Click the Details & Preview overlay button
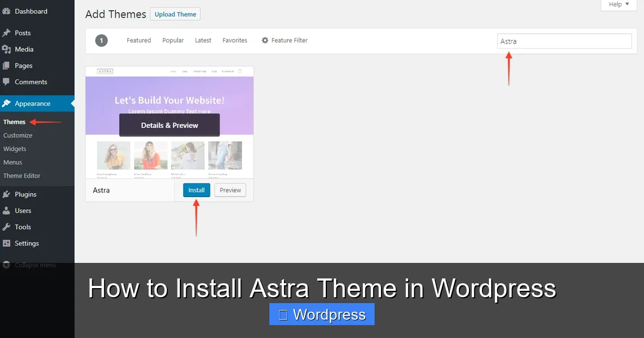Image resolution: width=644 pixels, height=338 pixels. coord(170,125)
